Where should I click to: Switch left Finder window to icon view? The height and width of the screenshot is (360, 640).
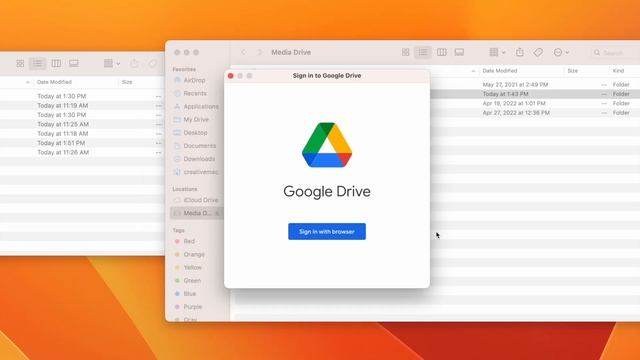[20, 64]
